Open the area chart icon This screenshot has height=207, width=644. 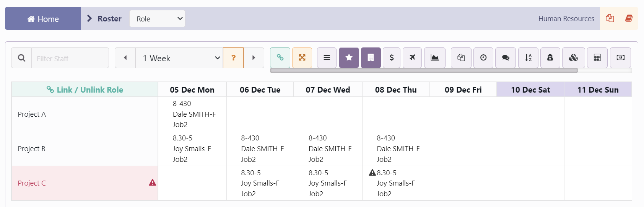(435, 58)
